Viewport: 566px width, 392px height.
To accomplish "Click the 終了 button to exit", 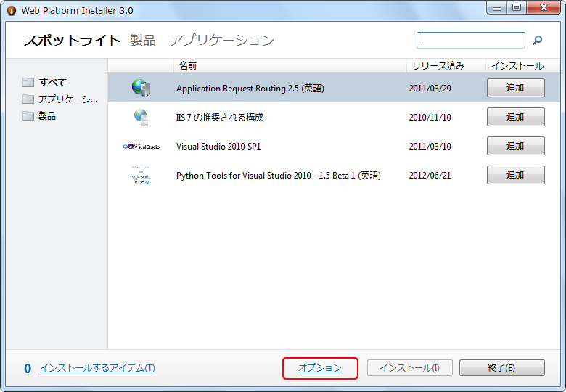I will [501, 368].
